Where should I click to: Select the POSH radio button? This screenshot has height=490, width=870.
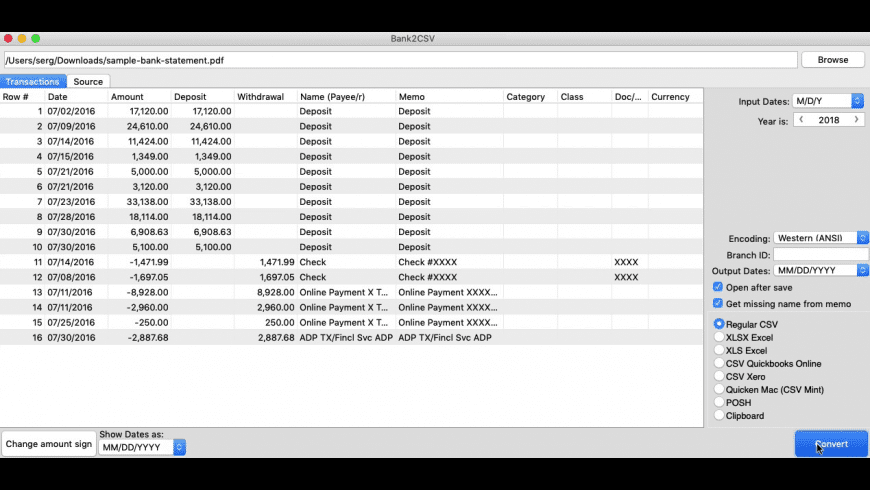click(719, 402)
